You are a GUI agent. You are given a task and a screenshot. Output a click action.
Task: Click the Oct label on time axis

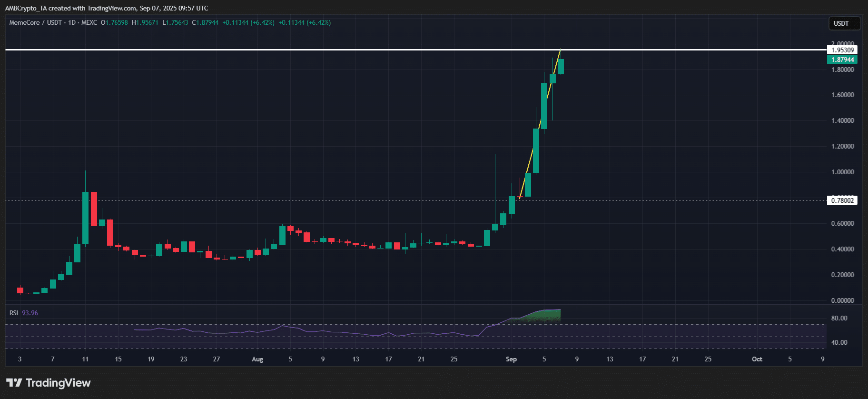coord(757,359)
